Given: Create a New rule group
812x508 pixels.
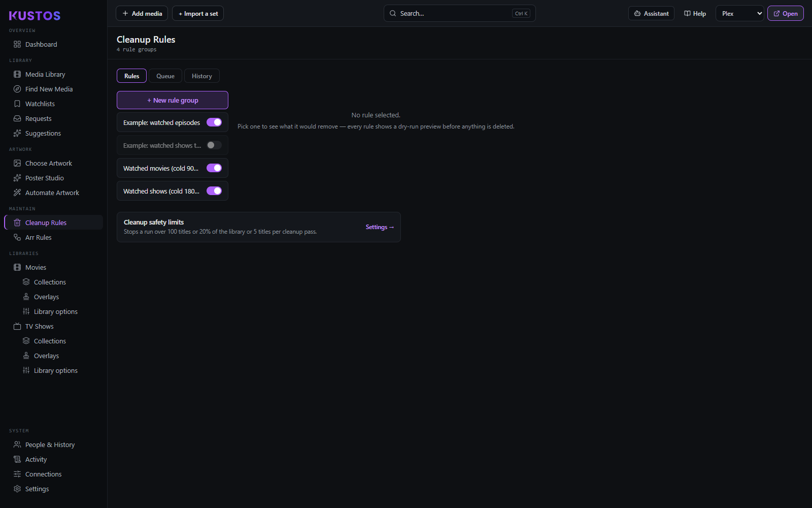Looking at the screenshot, I should [x=173, y=100].
